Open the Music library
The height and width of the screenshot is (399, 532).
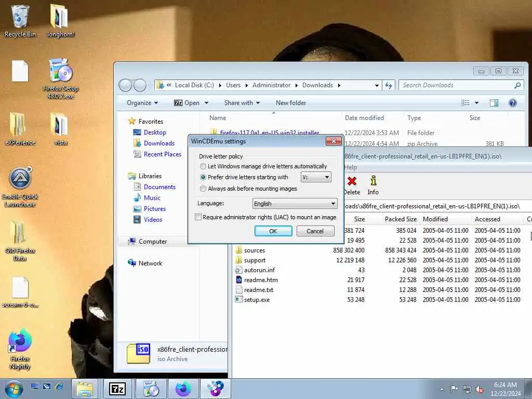tap(152, 198)
